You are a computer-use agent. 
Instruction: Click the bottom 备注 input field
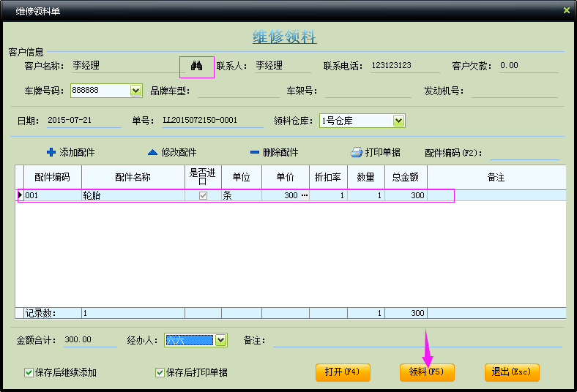417,340
